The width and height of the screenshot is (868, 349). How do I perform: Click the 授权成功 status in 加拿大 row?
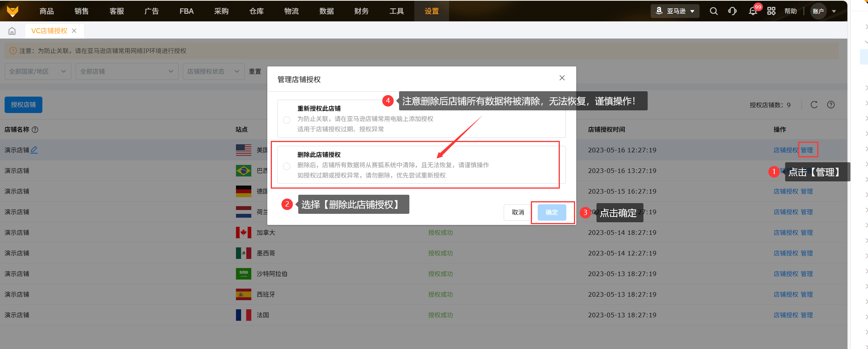pyautogui.click(x=440, y=233)
